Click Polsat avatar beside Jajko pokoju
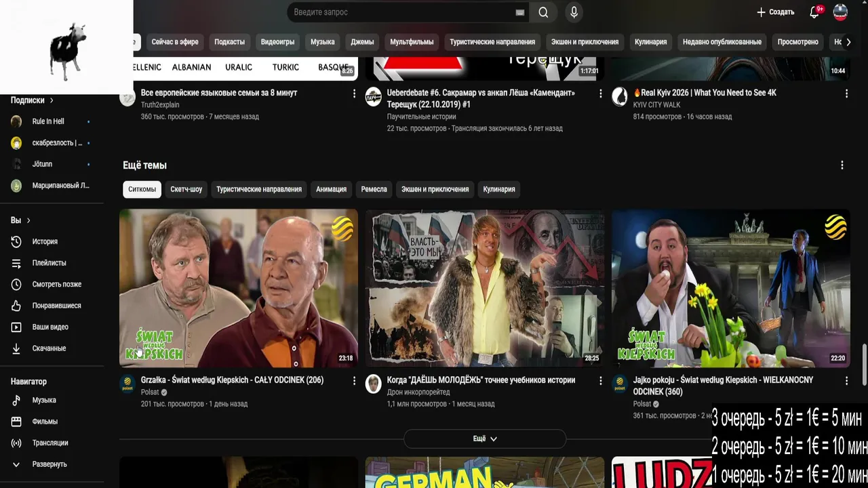 pyautogui.click(x=620, y=384)
